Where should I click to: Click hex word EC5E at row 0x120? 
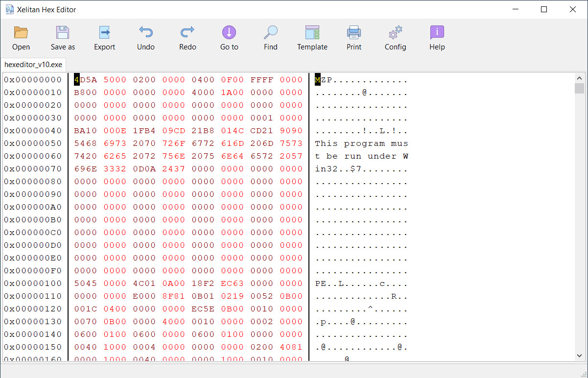point(203,309)
